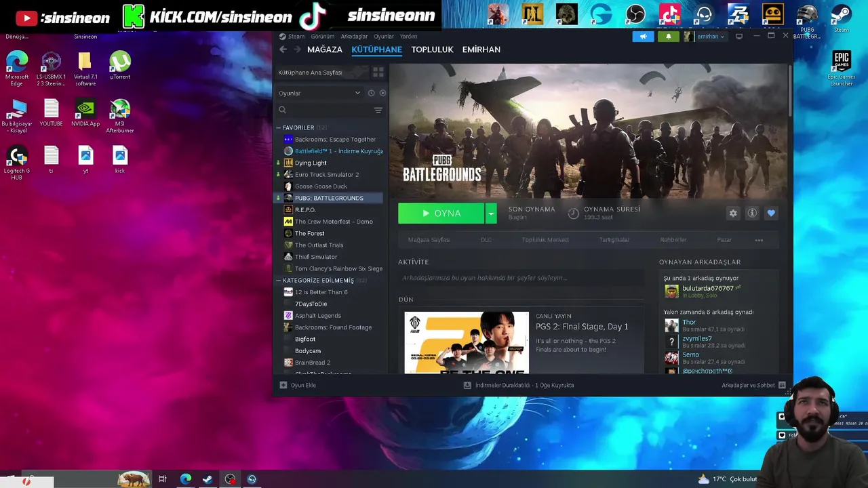Sort games by recent activity clock icon
The width and height of the screenshot is (868, 488).
pos(371,93)
